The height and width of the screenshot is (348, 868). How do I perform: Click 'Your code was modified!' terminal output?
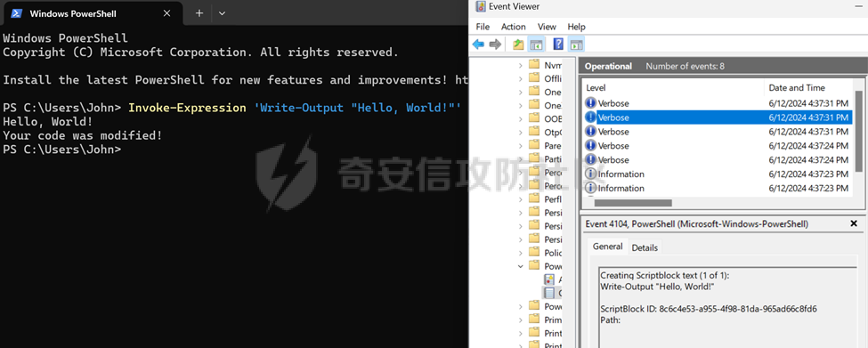(83, 135)
